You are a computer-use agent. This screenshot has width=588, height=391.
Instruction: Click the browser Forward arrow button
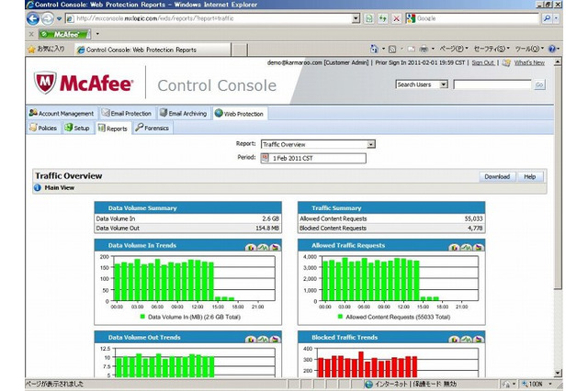(x=47, y=18)
